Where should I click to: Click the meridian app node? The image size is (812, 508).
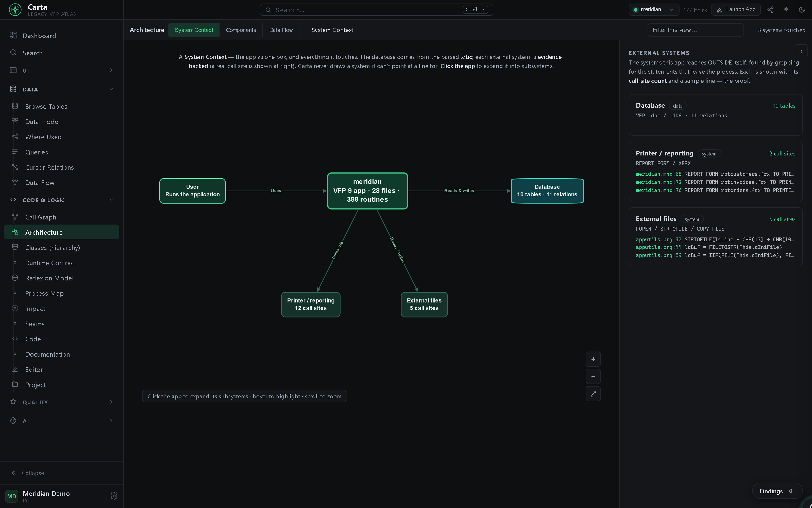367,191
